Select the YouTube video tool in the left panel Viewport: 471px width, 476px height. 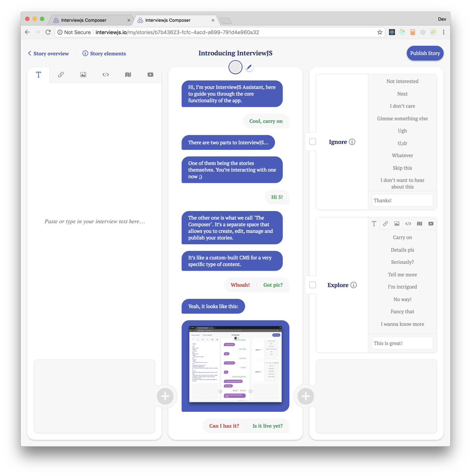point(150,75)
